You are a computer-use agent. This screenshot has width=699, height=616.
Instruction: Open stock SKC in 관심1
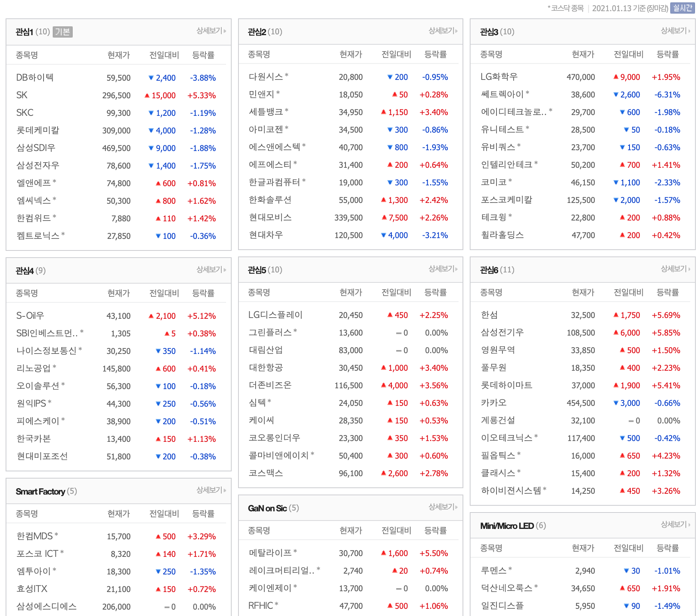click(x=25, y=113)
